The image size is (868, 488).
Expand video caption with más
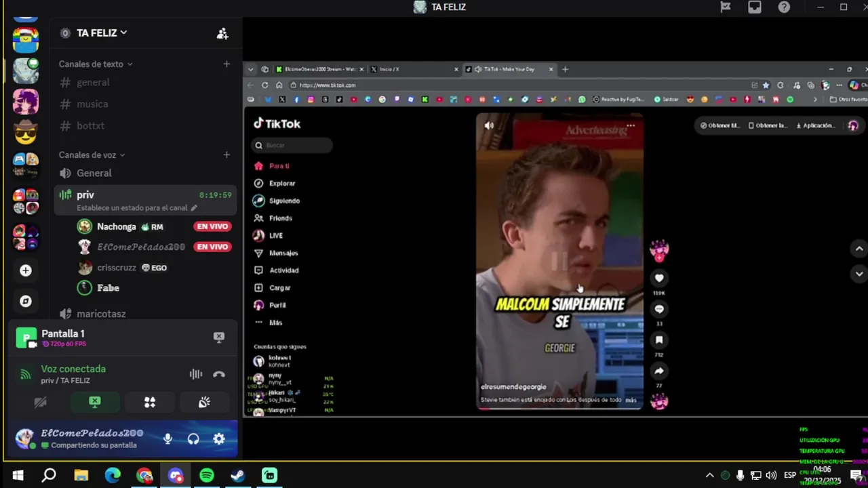tap(631, 400)
